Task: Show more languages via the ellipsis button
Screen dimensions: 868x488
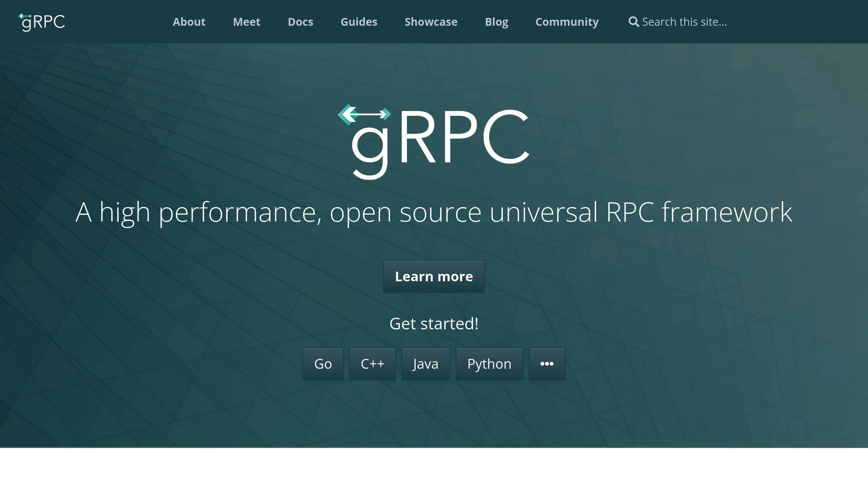Action: point(547,364)
